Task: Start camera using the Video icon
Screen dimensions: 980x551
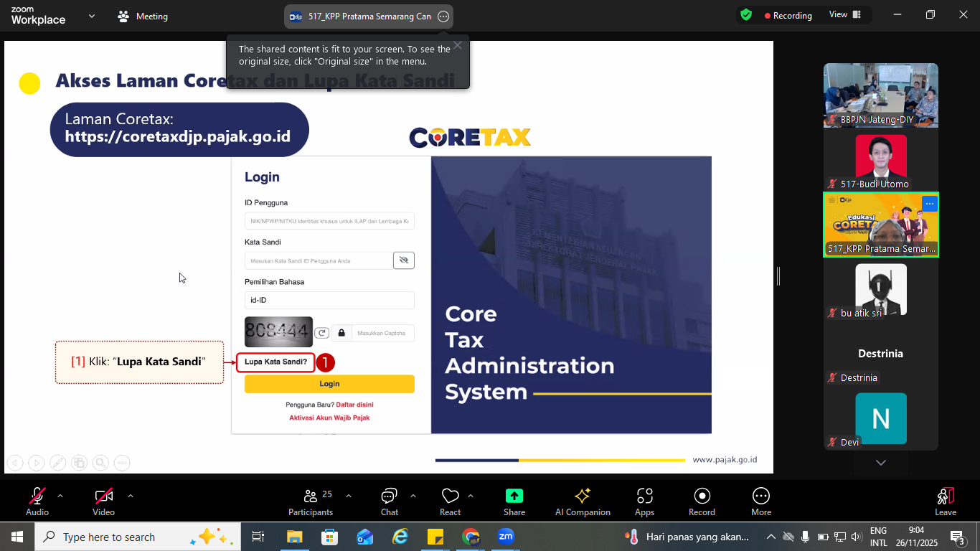Action: 103,496
